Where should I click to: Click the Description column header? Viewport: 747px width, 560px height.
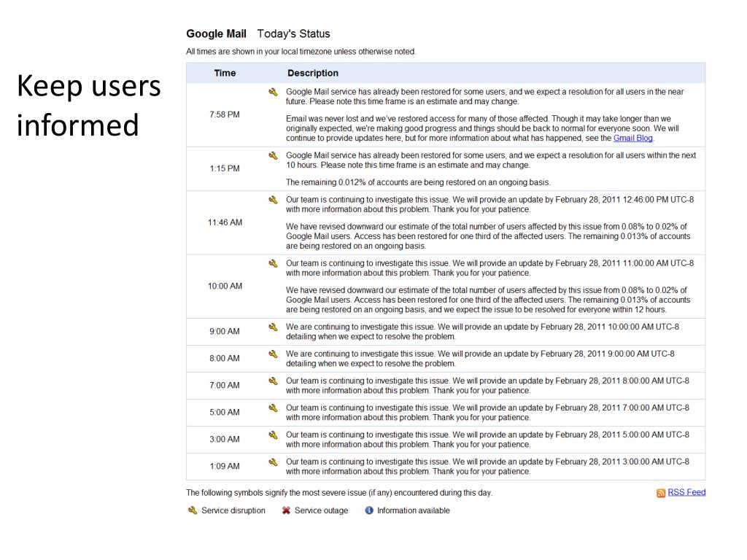(313, 73)
